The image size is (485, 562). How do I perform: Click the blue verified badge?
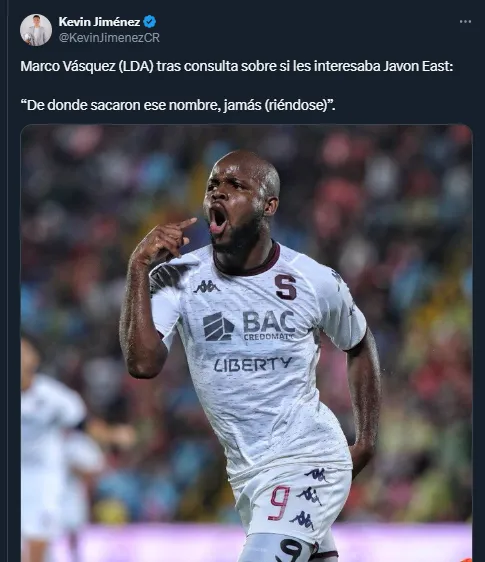(x=150, y=22)
